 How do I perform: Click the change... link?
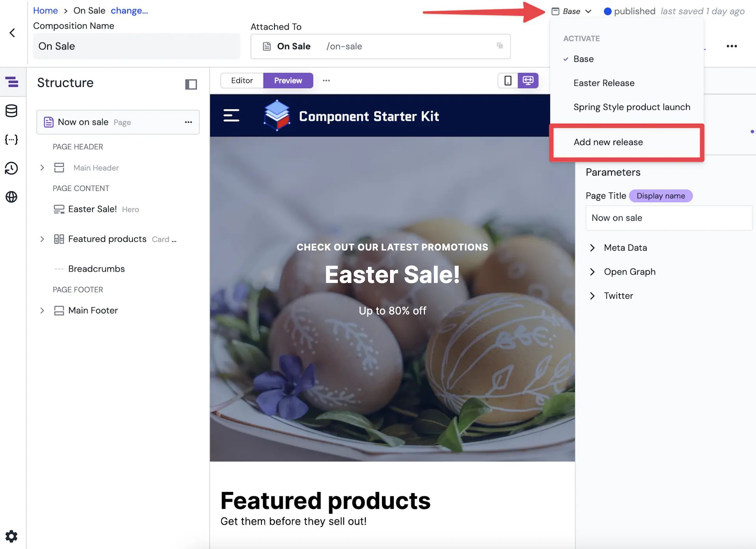(x=130, y=11)
